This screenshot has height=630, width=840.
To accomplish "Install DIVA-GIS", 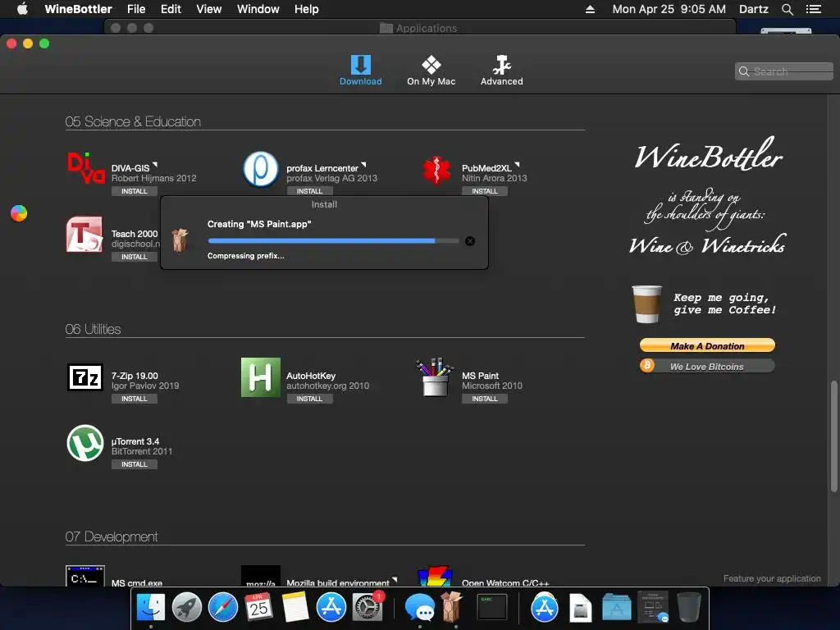I will click(134, 191).
